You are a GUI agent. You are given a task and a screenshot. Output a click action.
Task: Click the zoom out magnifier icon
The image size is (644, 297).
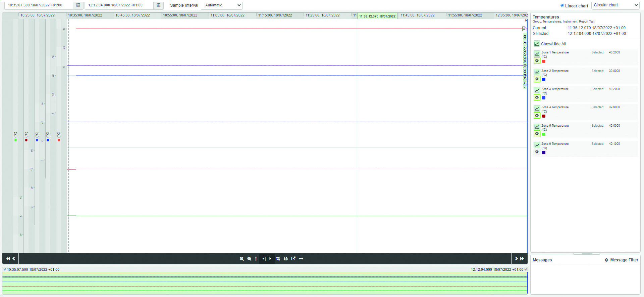coord(241,259)
